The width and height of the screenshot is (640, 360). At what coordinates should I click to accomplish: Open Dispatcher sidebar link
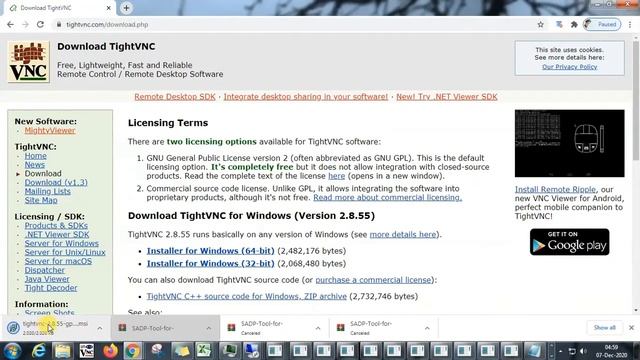[x=44, y=270]
